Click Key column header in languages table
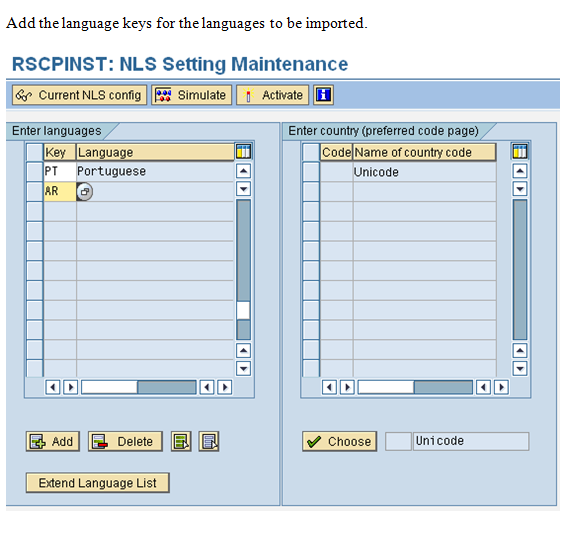Image resolution: width=580 pixels, height=538 pixels. 60,152
